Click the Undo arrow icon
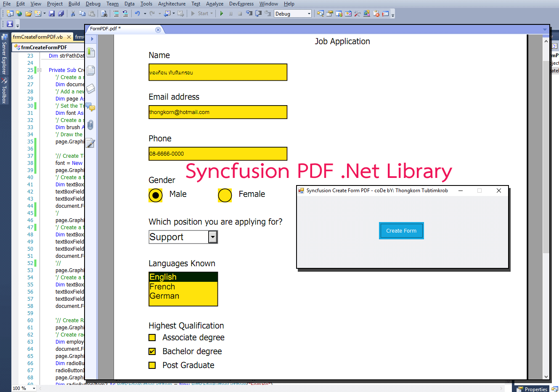 click(x=137, y=13)
